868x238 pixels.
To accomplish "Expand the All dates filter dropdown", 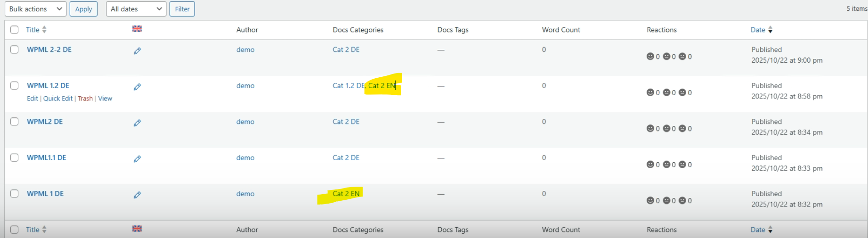I will 136,9.
